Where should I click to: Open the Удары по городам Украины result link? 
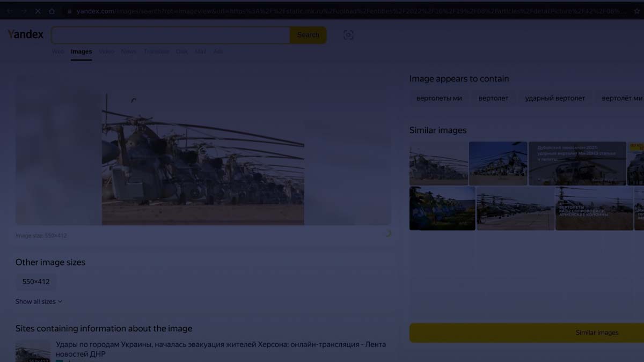[221, 349]
